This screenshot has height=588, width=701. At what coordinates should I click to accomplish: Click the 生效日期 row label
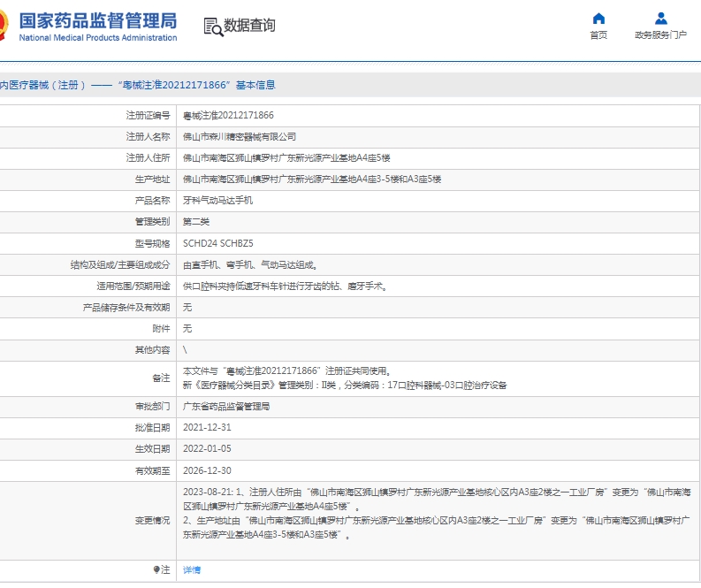point(152,448)
